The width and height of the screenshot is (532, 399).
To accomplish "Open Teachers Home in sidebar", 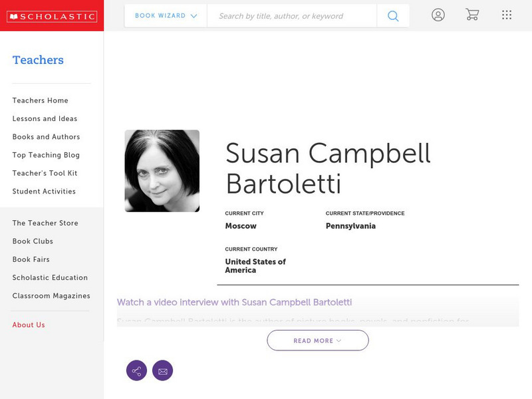I will pos(40,100).
